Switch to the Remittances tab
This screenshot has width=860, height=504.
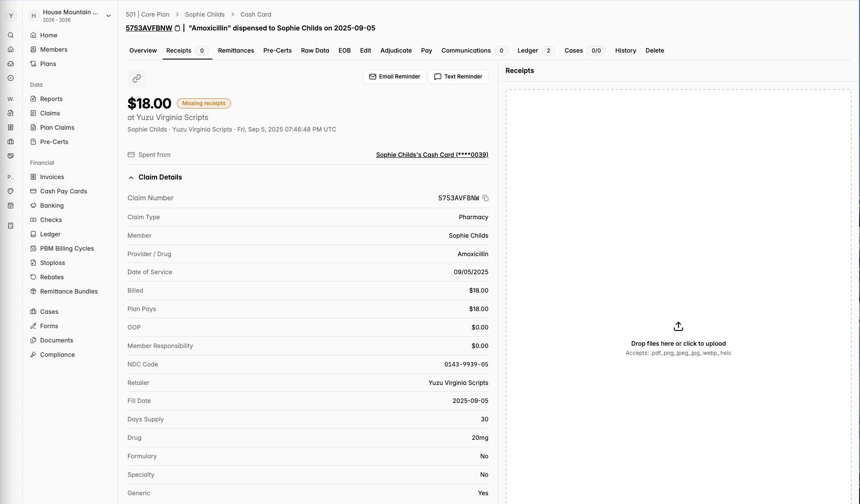[x=236, y=50]
